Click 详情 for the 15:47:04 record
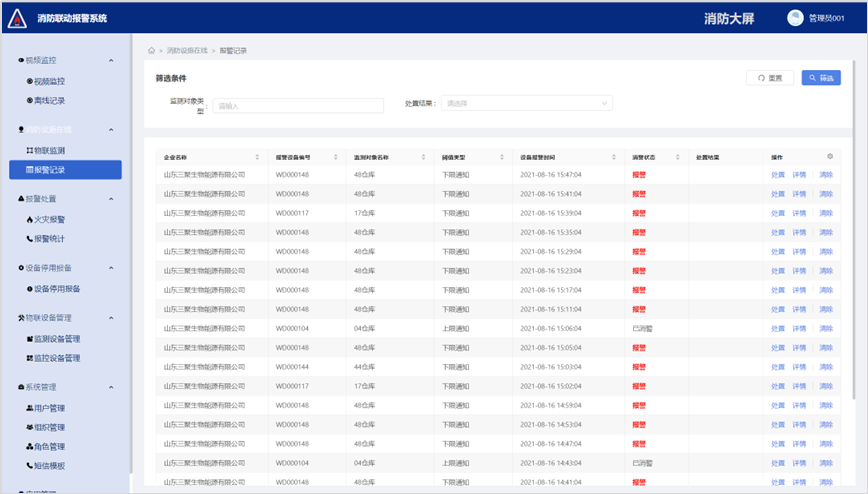The width and height of the screenshot is (868, 494). [799, 175]
